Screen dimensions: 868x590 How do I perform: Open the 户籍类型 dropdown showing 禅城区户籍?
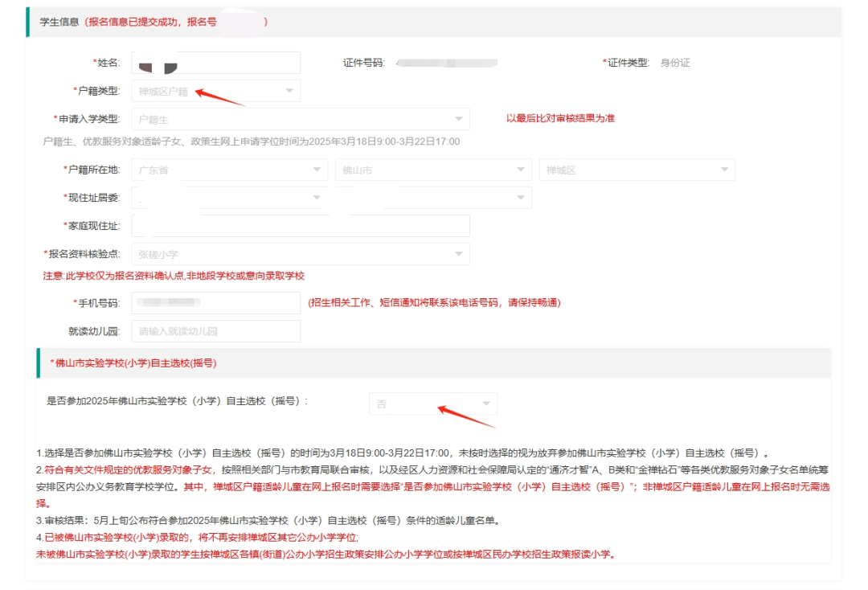click(x=216, y=91)
